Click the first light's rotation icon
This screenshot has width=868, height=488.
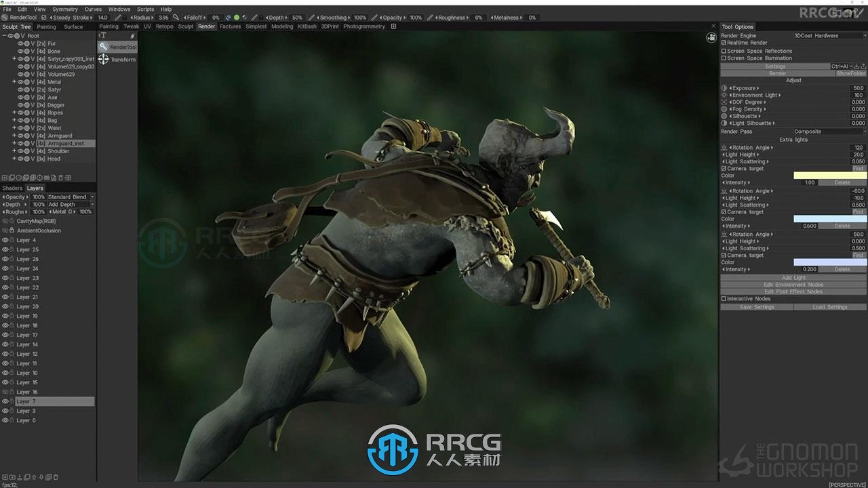724,148
